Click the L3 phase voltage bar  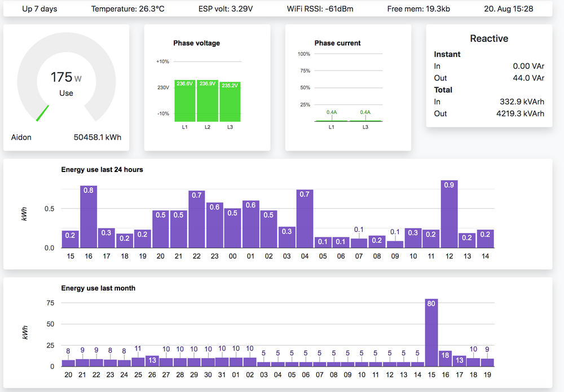[230, 102]
